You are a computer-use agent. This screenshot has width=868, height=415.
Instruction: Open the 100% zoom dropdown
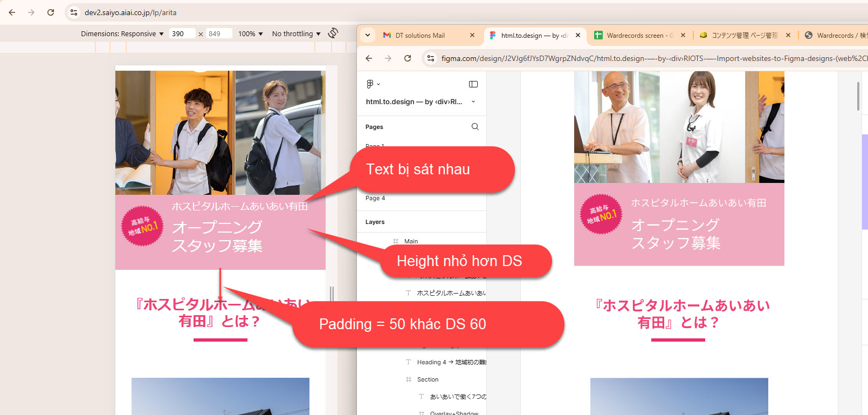point(250,33)
